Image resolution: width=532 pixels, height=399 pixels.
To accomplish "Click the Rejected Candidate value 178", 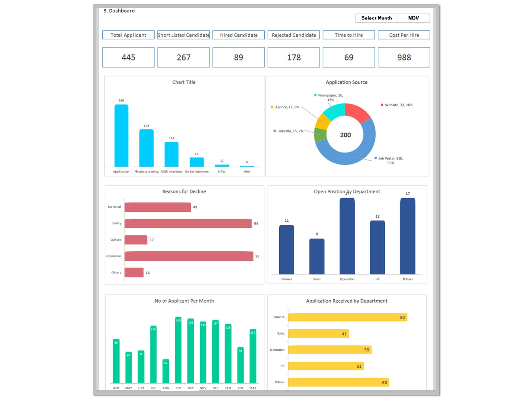I will pyautogui.click(x=294, y=57).
